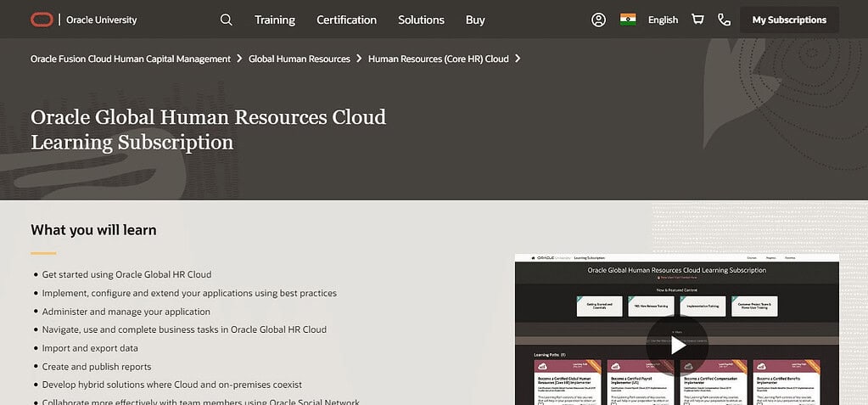Image resolution: width=868 pixels, height=405 pixels.
Task: Click Import and export data text
Action: pos(90,348)
